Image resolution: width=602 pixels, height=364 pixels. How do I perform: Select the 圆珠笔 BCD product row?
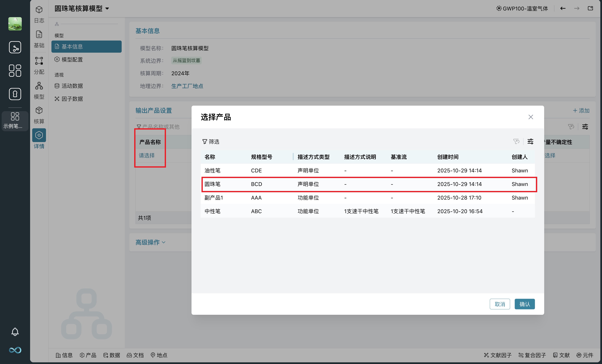coord(369,184)
